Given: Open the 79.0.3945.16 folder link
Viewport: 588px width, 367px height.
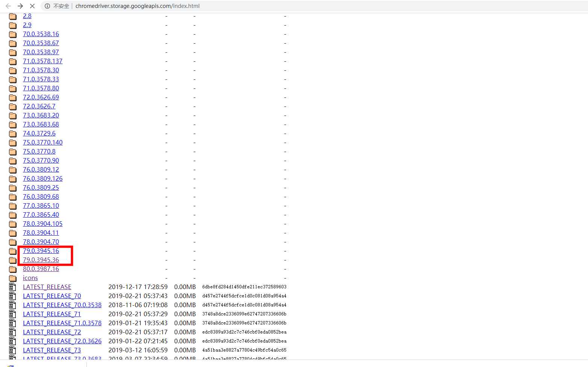Looking at the screenshot, I should click(x=41, y=251).
